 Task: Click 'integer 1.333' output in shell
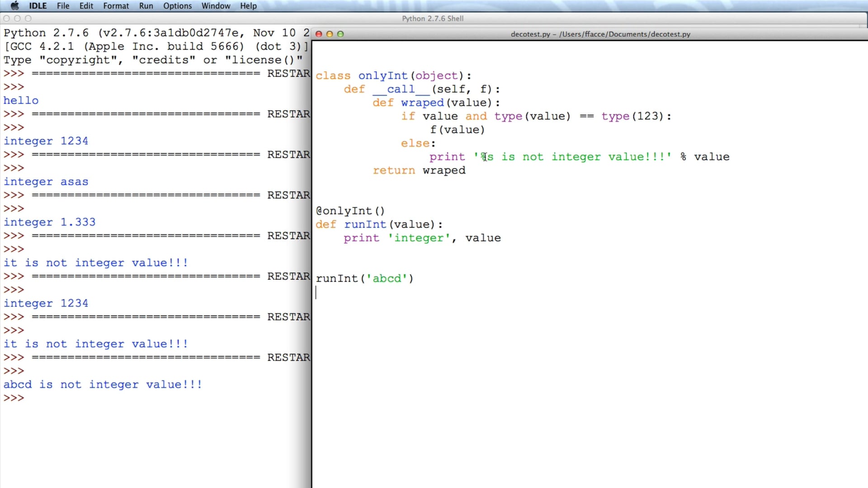click(x=50, y=222)
